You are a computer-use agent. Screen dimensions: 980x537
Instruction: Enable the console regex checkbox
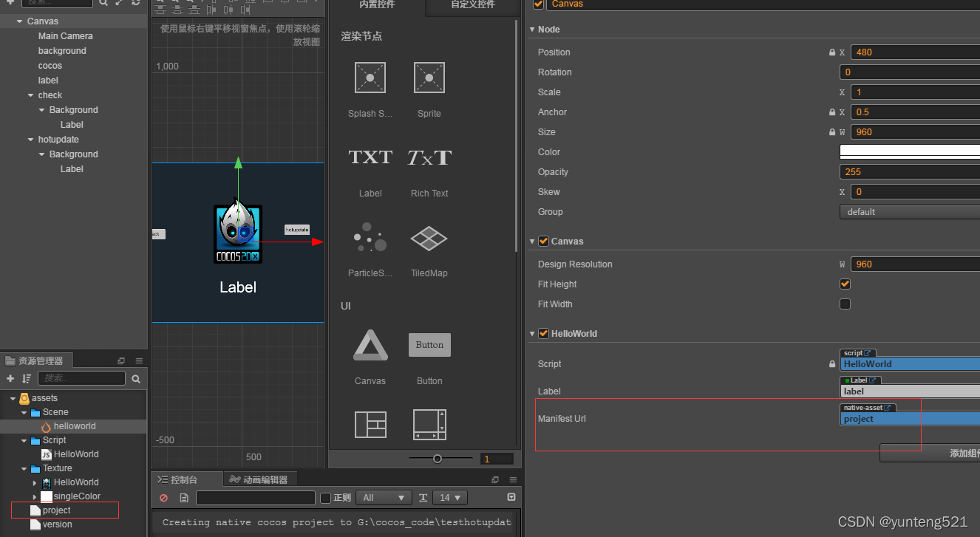coord(325,498)
